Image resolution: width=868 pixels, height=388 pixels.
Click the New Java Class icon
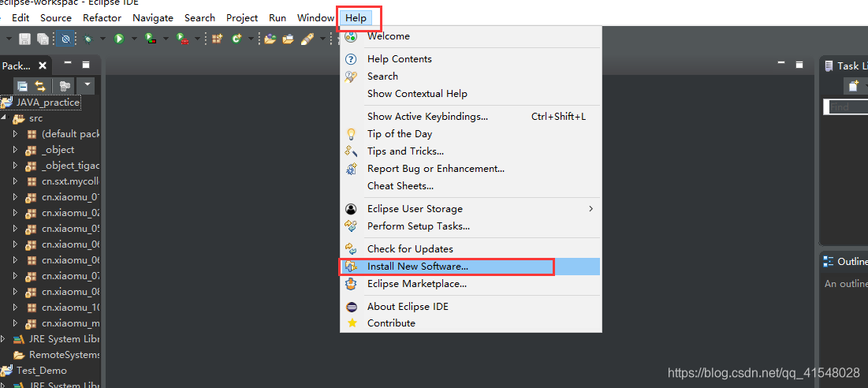point(237,39)
